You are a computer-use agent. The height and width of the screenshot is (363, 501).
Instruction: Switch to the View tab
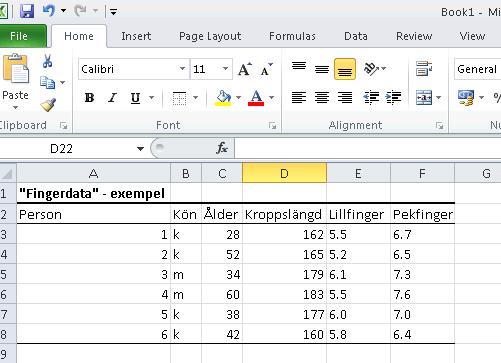472,36
